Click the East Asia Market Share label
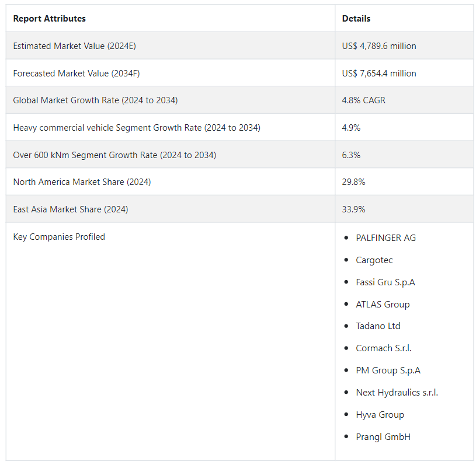The image size is (476, 465). tap(71, 209)
